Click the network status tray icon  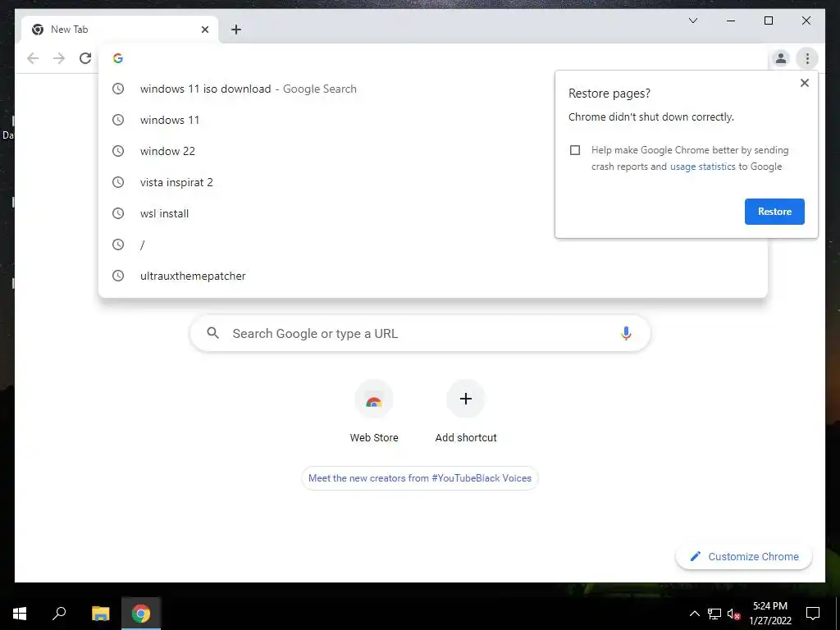tap(714, 614)
